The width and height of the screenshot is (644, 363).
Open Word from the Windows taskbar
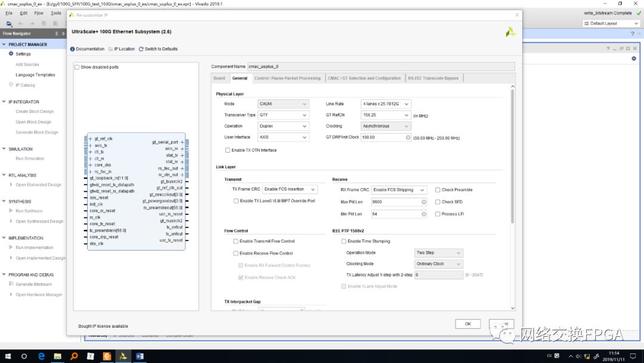point(140,356)
